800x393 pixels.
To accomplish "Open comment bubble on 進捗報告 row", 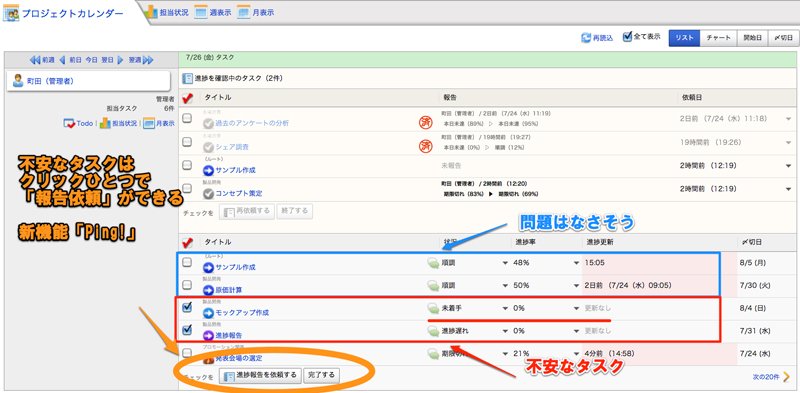I will coord(433,331).
